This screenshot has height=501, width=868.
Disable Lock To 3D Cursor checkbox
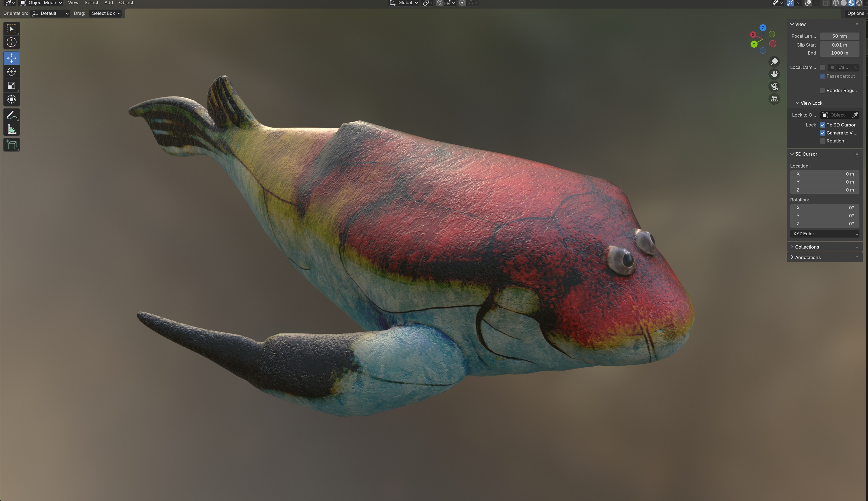[x=823, y=125]
